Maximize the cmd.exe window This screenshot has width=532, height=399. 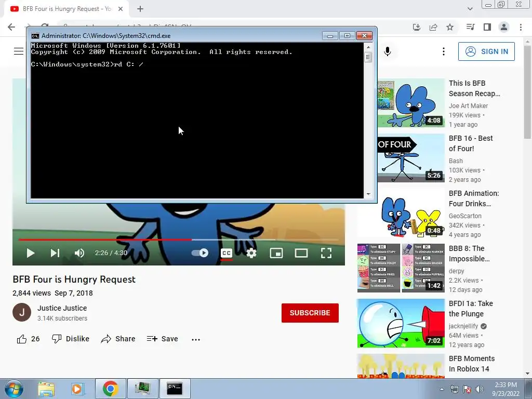coord(347,36)
